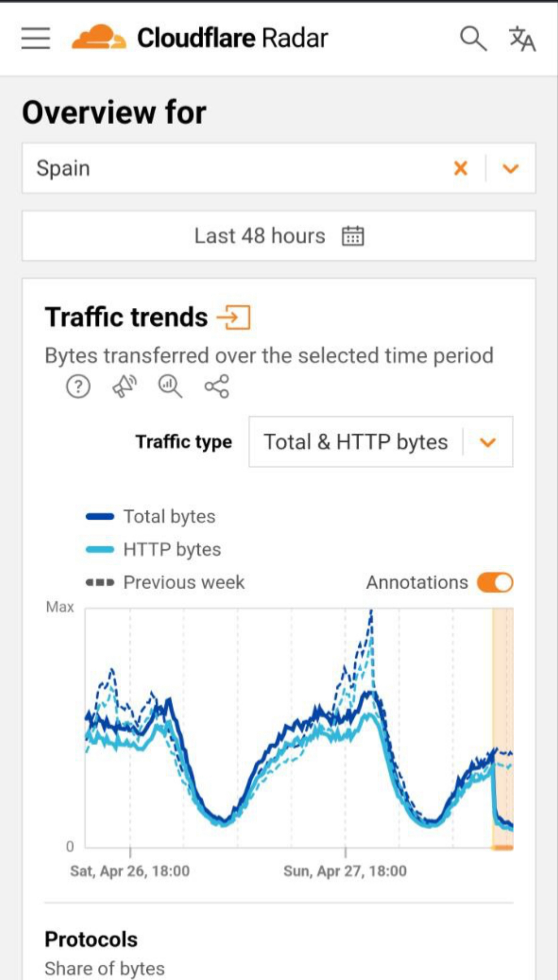Clear the Spain location selection
Screen dimensions: 558x980
point(460,168)
